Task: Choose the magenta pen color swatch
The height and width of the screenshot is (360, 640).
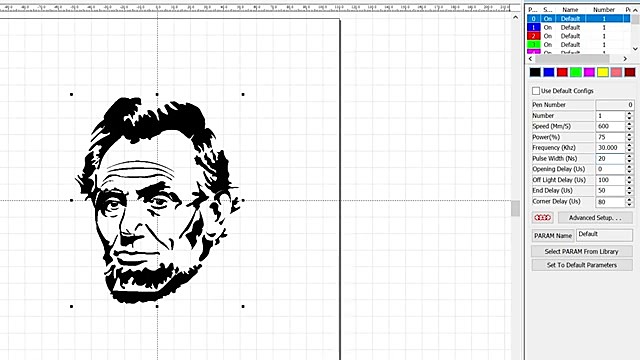Action: click(589, 72)
